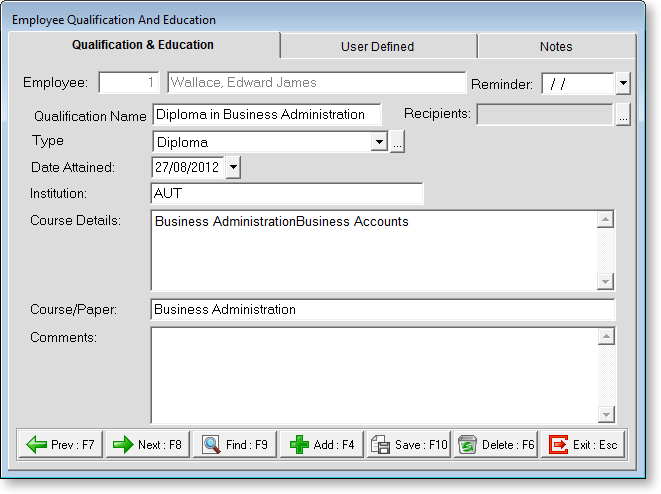Click the Course/Paper text field
The image size is (661, 494).
[382, 310]
